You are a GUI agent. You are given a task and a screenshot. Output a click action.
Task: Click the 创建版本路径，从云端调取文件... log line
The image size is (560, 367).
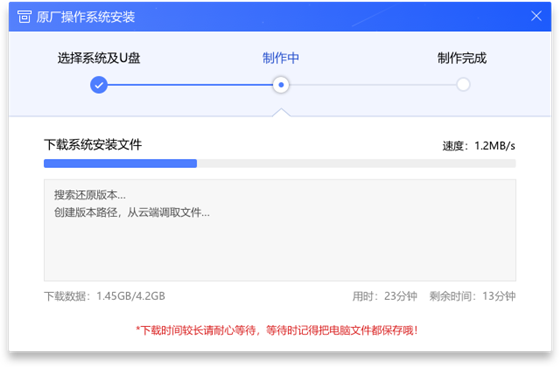coord(132,212)
